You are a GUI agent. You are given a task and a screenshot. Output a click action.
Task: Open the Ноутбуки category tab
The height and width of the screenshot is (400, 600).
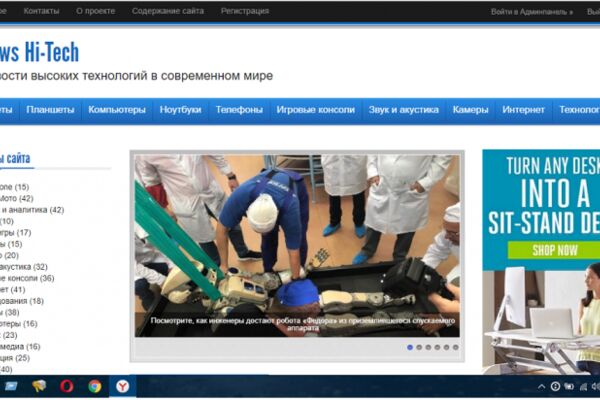180,110
